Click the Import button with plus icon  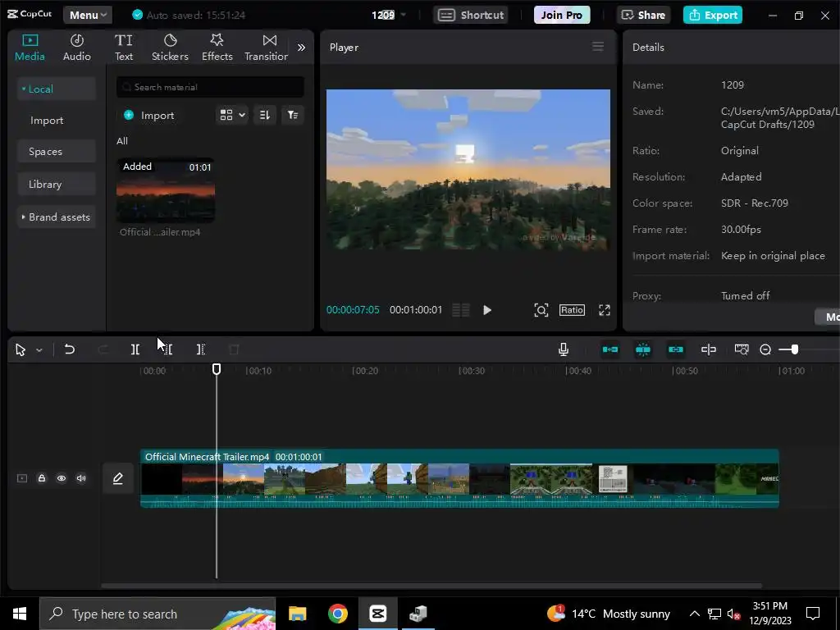coord(149,115)
